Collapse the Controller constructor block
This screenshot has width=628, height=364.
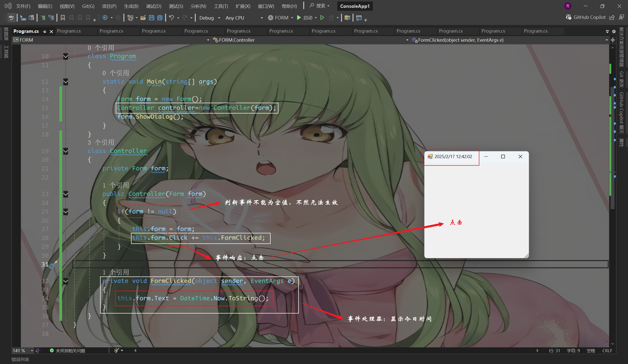click(65, 194)
